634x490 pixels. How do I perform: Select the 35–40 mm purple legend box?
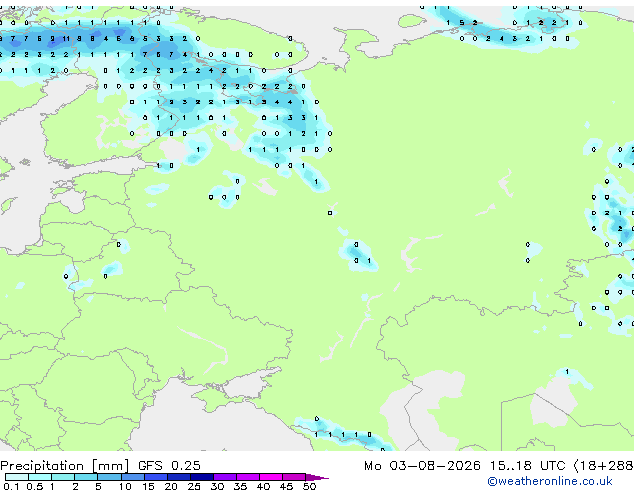tap(247, 477)
